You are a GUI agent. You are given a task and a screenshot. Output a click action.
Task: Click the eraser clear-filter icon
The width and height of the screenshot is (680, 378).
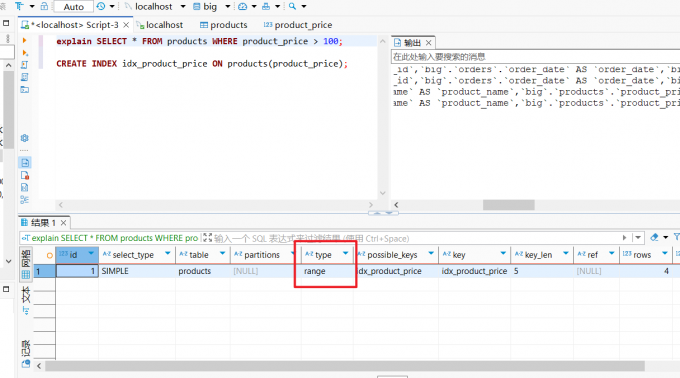[x=654, y=237]
